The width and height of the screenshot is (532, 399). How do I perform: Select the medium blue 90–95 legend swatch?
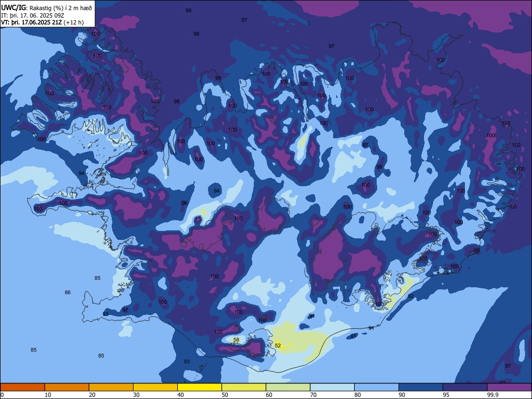click(x=421, y=387)
